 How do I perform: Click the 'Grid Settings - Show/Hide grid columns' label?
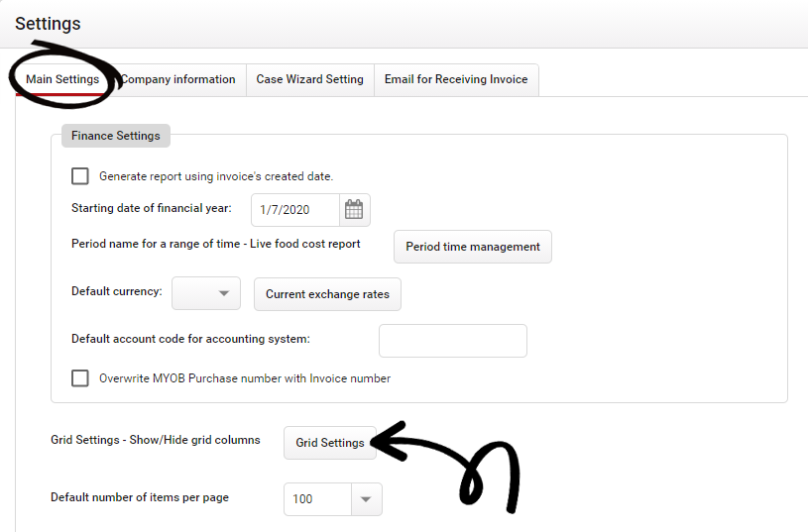(156, 440)
